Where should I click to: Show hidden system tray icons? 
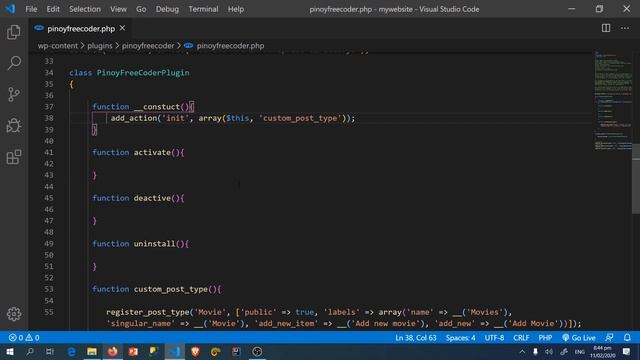tap(522, 351)
